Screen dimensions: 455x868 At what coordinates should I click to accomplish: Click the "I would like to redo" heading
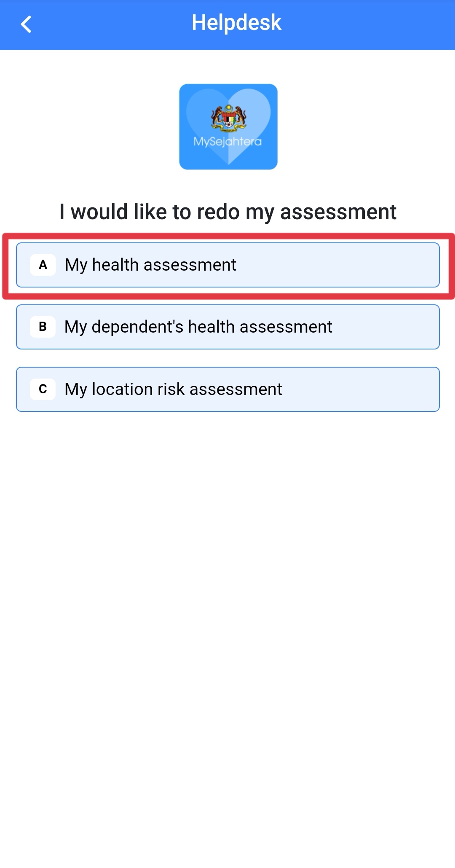coord(228,212)
